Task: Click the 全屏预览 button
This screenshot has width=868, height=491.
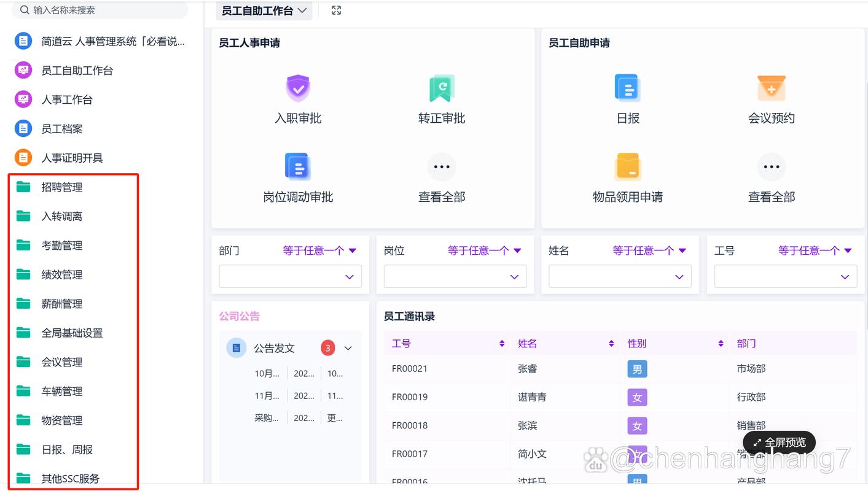Action: click(x=779, y=443)
